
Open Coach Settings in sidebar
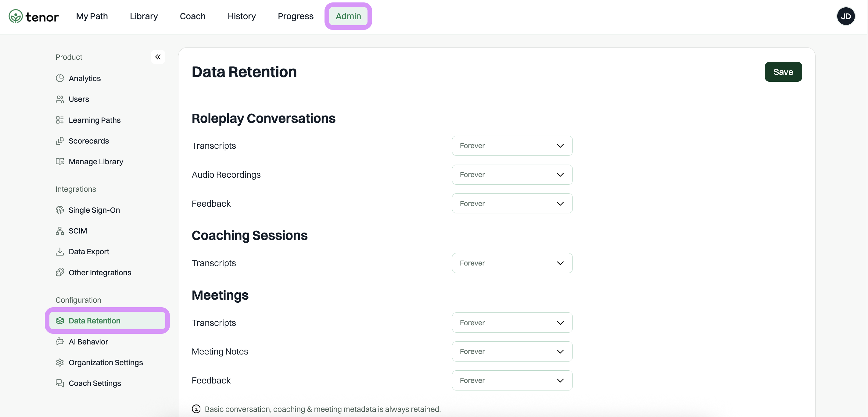coord(94,383)
